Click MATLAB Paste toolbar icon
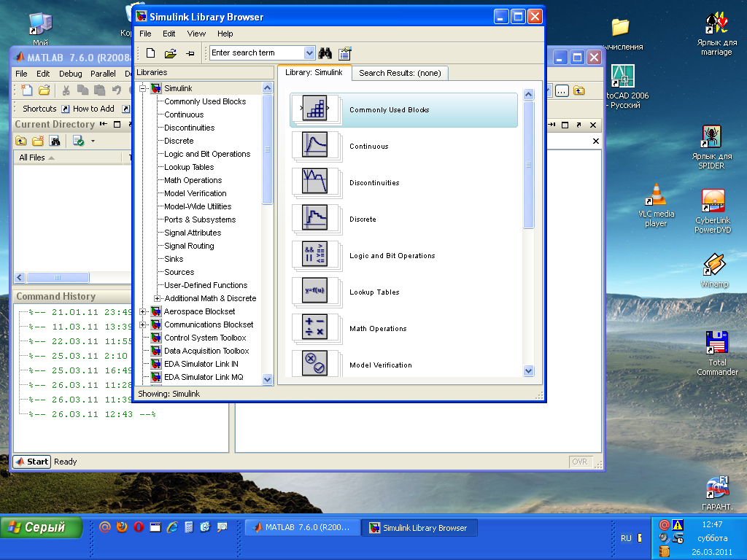The width and height of the screenshot is (747, 560). 99,90
